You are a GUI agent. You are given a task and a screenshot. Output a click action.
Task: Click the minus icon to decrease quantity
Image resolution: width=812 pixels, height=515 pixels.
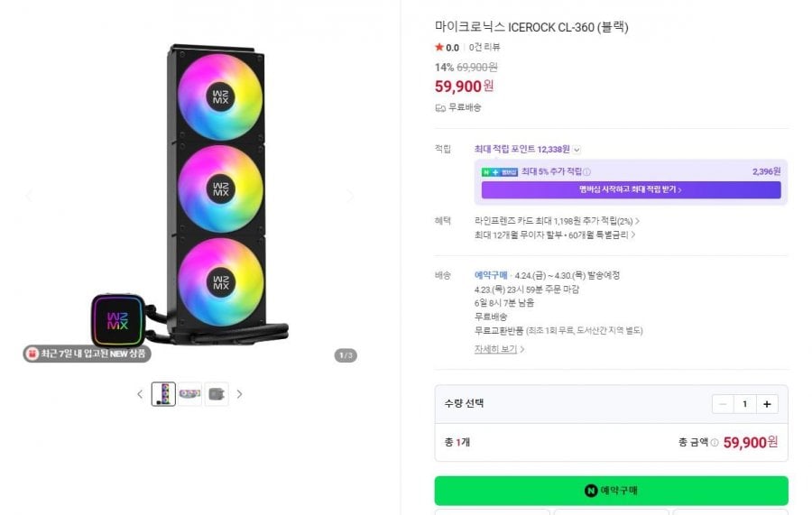(723, 404)
